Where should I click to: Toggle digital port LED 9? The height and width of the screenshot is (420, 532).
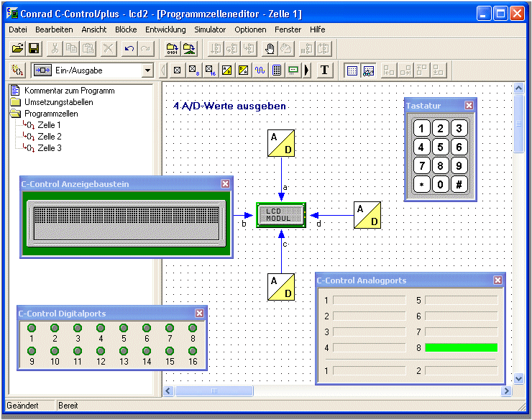pyautogui.click(x=32, y=351)
